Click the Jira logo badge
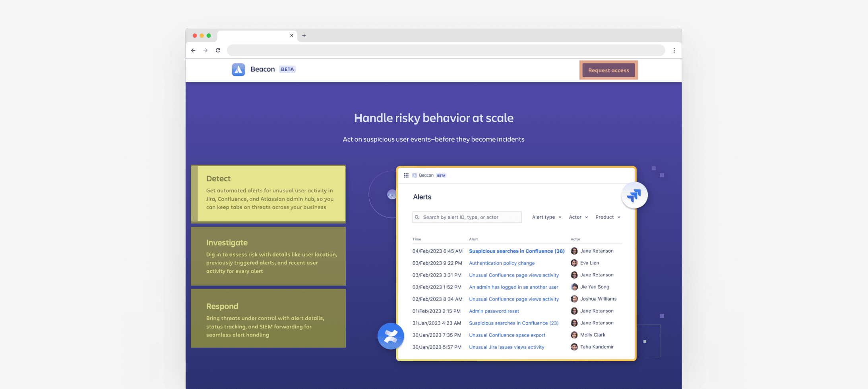The height and width of the screenshot is (389, 868). click(634, 195)
